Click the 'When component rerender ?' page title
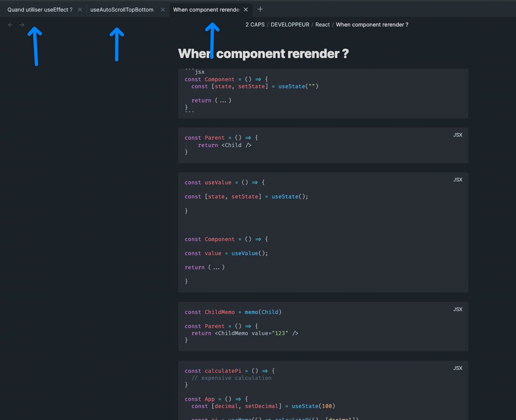The height and width of the screenshot is (420, 516). [x=263, y=53]
